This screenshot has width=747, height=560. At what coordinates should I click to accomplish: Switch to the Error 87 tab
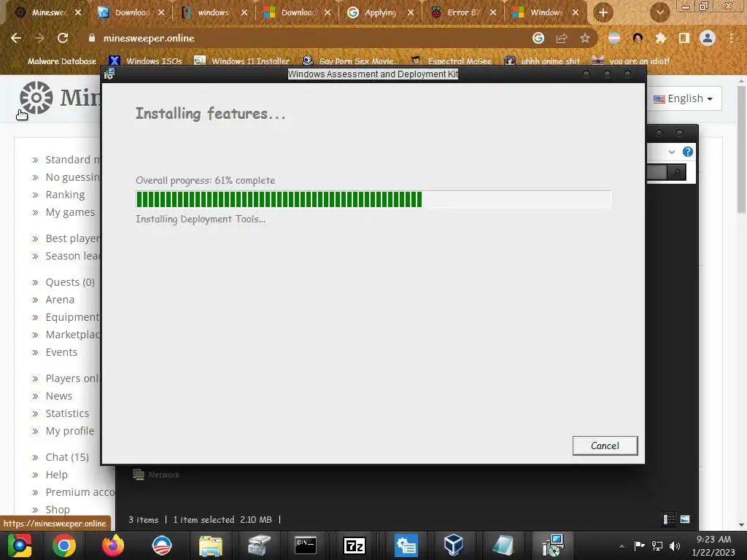tap(462, 12)
